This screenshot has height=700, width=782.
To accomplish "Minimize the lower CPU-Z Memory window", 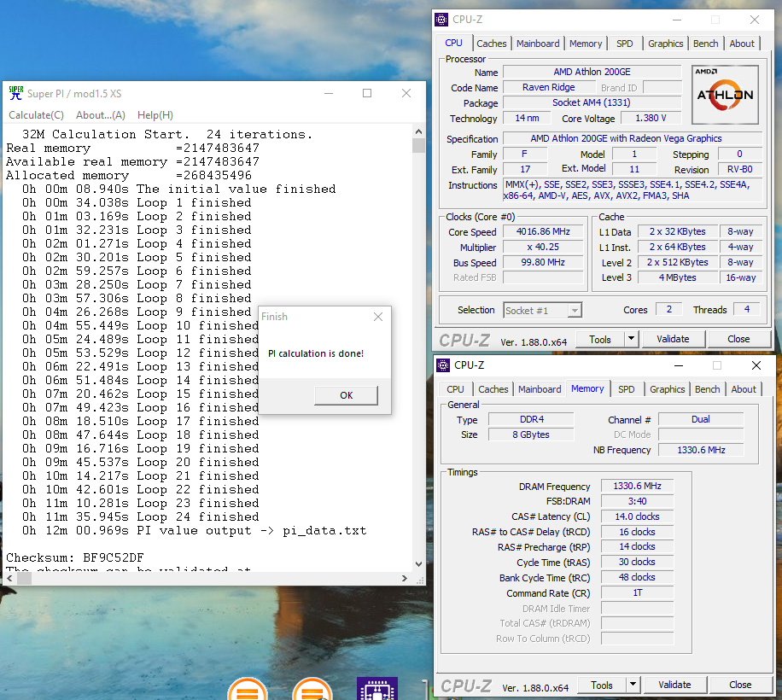I will pos(678,365).
